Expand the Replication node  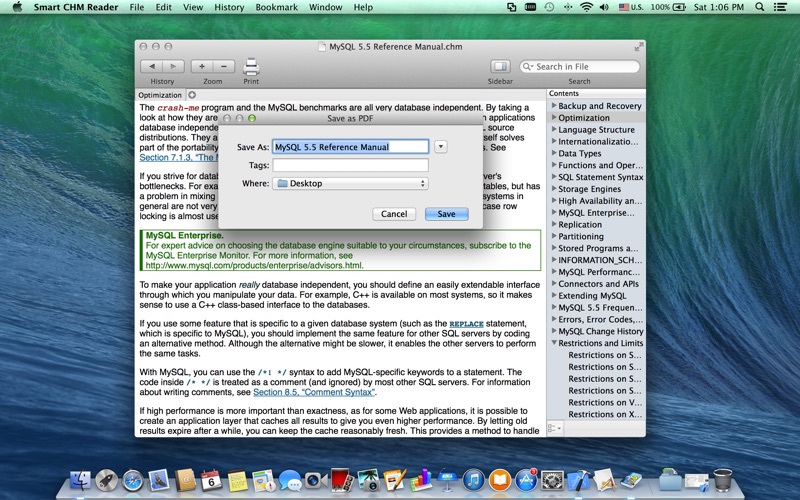(x=554, y=224)
